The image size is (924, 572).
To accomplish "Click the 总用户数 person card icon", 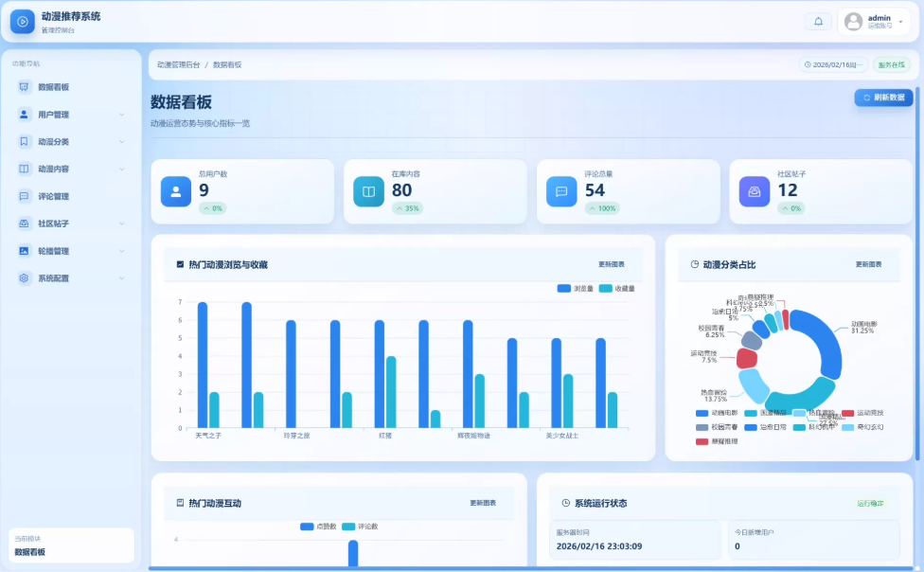I will pyautogui.click(x=175, y=191).
